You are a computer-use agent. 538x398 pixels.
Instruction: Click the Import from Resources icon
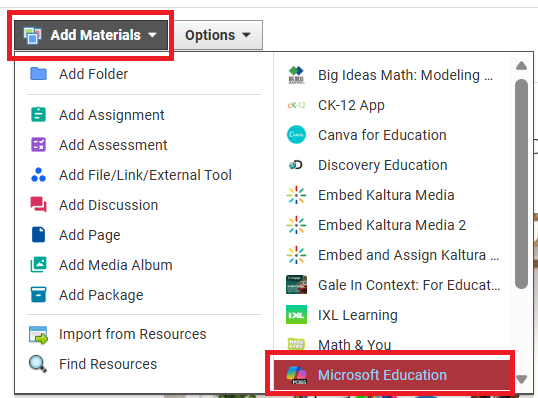pos(38,335)
